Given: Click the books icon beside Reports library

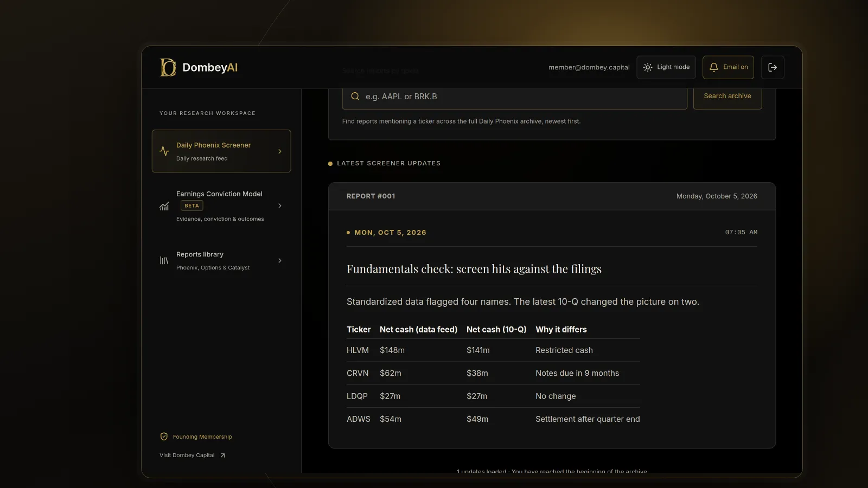Looking at the screenshot, I should pos(164,261).
